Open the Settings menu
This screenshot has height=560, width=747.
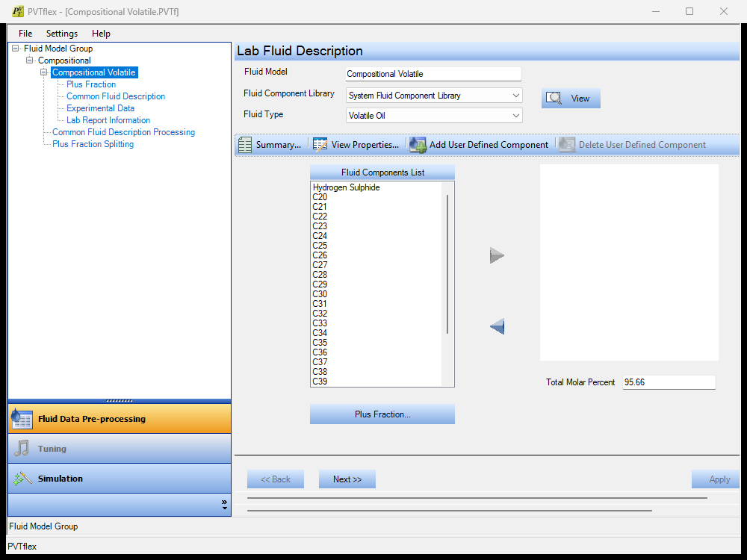[x=62, y=34]
